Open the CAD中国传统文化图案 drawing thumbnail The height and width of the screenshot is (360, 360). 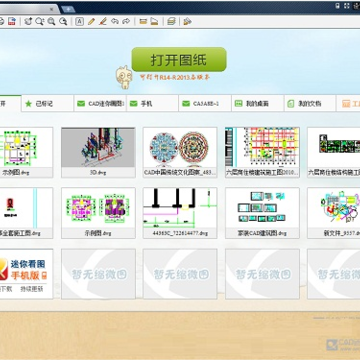180,152
